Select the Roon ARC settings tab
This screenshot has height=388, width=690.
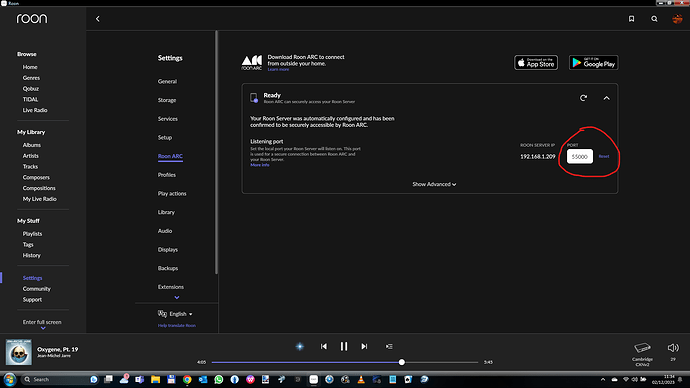[x=170, y=156]
